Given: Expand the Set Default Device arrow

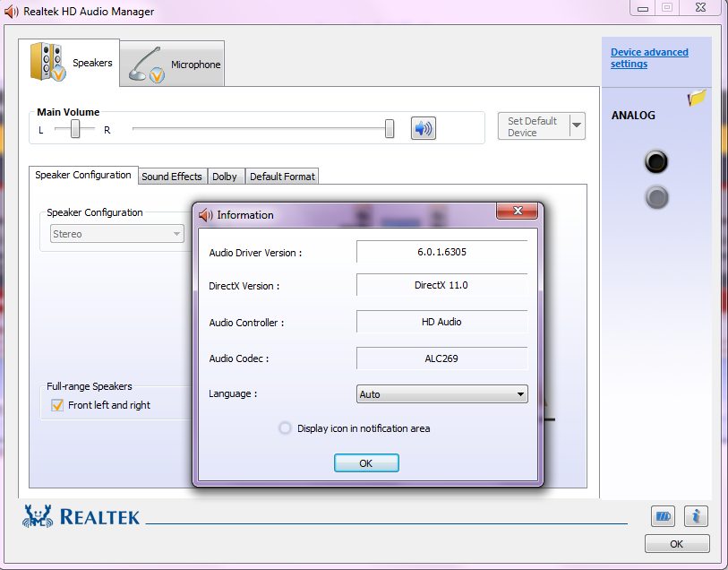Looking at the screenshot, I should [577, 126].
